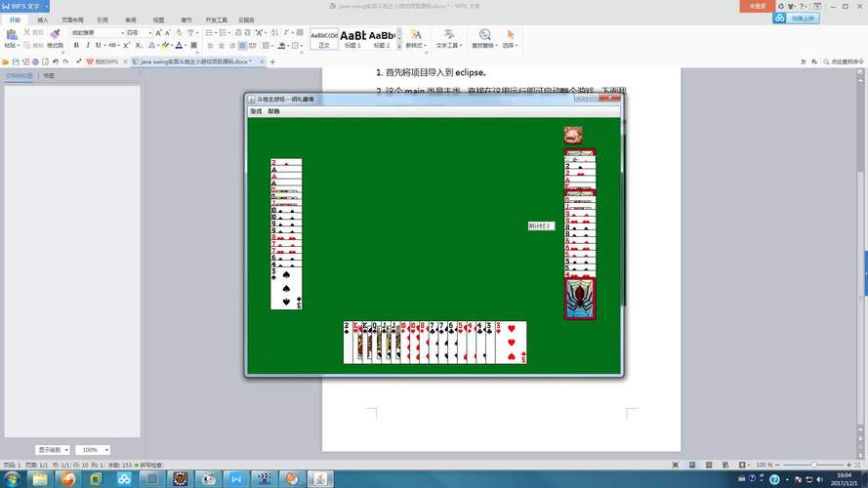
Task: Click the Paste icon in the ribbon
Action: pos(12,34)
